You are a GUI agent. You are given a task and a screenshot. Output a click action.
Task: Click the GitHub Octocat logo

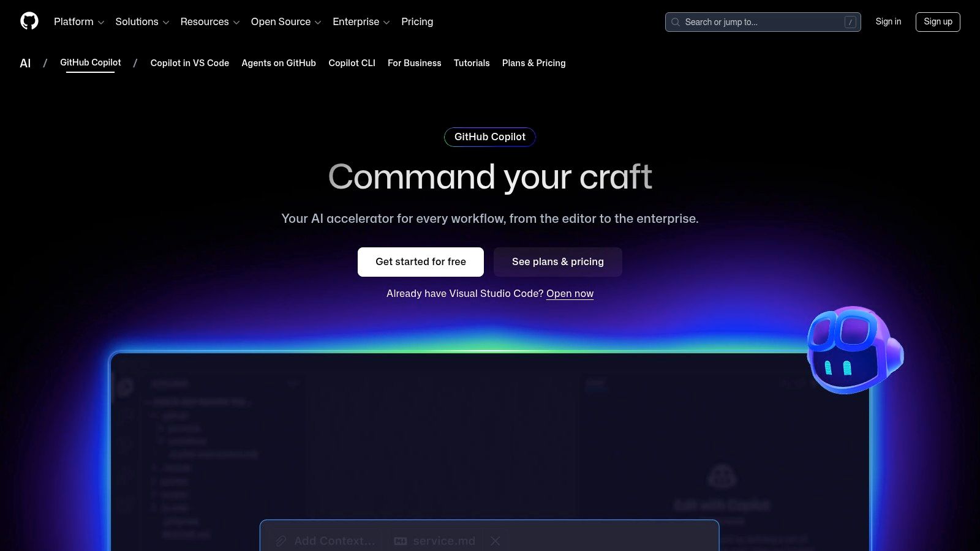pos(29,21)
